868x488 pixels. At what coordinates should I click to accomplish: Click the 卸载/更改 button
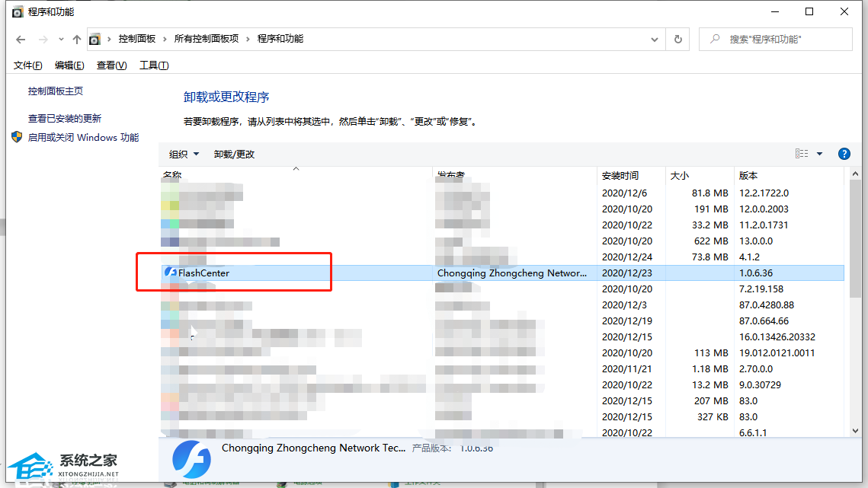pyautogui.click(x=234, y=155)
